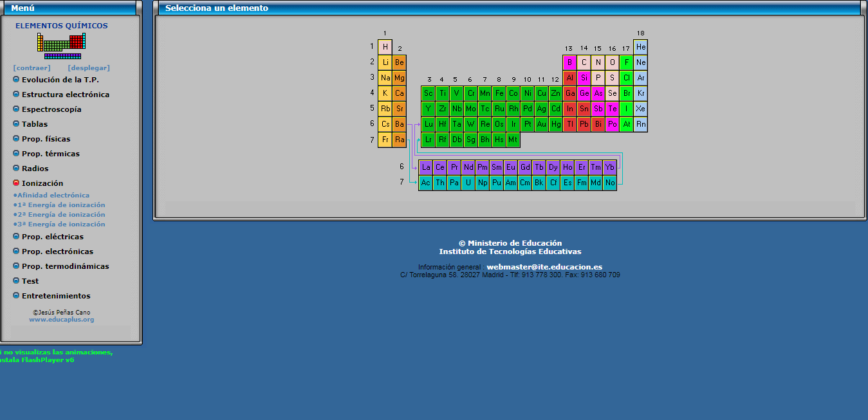Viewport: 868px width, 420px height.
Task: Select the Helium (He) element cell
Action: pos(640,47)
